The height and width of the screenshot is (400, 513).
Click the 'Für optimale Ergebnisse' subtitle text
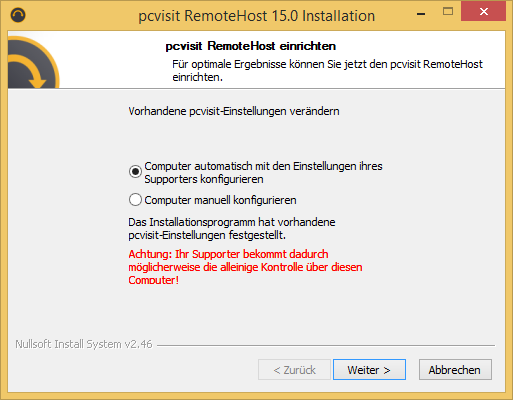pyautogui.click(x=327, y=70)
